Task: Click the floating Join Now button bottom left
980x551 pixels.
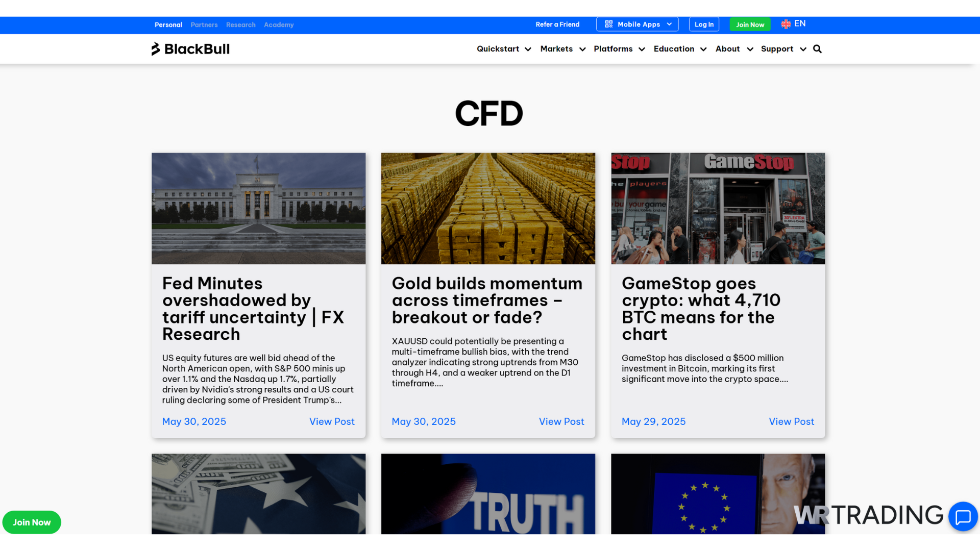Action: [32, 522]
